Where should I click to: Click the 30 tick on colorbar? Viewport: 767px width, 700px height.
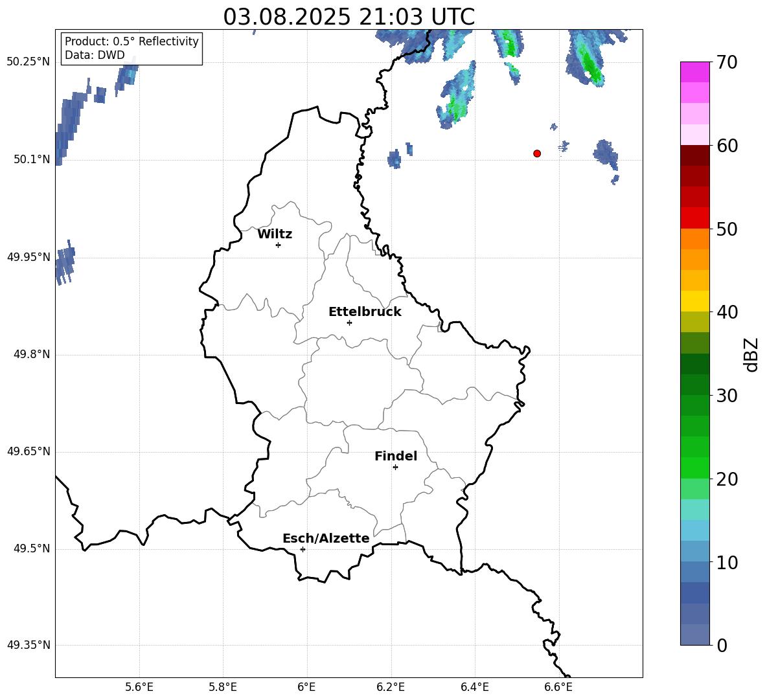(x=727, y=396)
